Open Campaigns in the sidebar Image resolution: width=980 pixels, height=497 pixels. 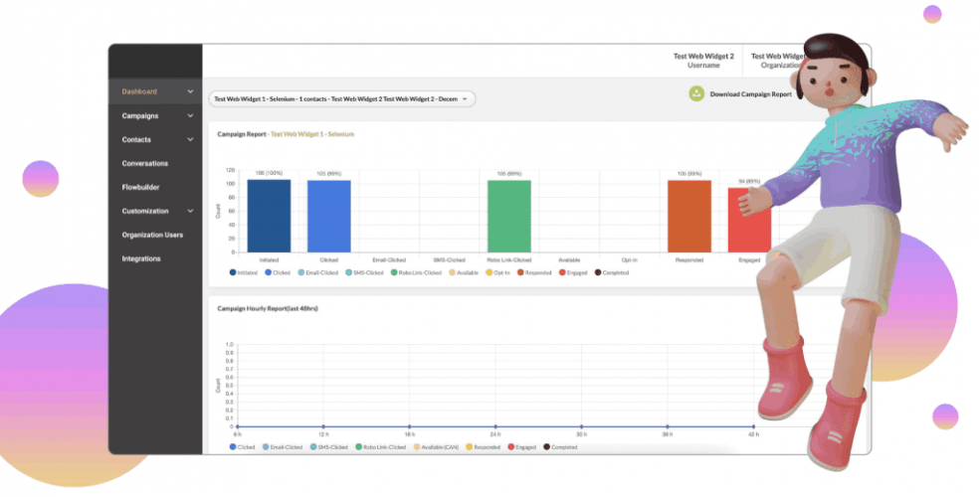(x=140, y=115)
